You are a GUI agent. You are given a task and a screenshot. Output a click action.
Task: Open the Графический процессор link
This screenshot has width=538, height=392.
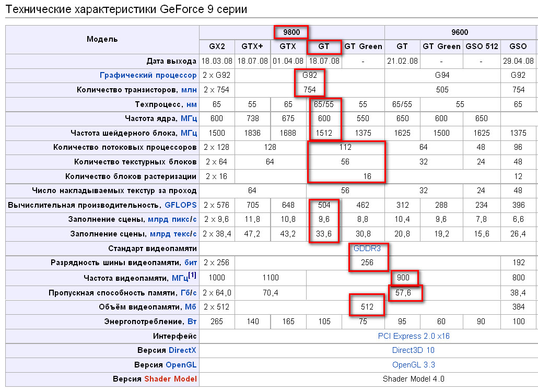click(x=148, y=75)
